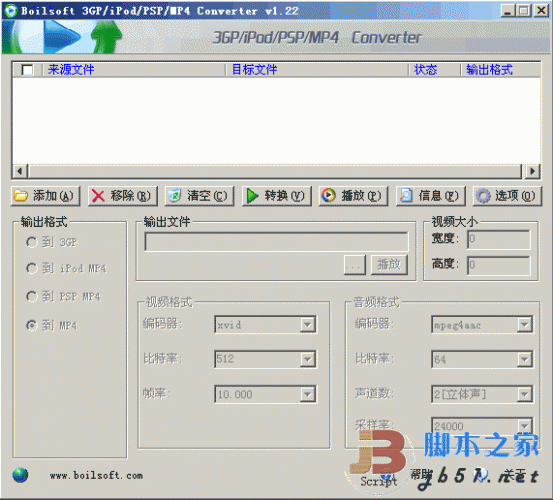Click the 输出格式 column header
Image resolution: width=553 pixels, height=500 pixels.
[501, 70]
